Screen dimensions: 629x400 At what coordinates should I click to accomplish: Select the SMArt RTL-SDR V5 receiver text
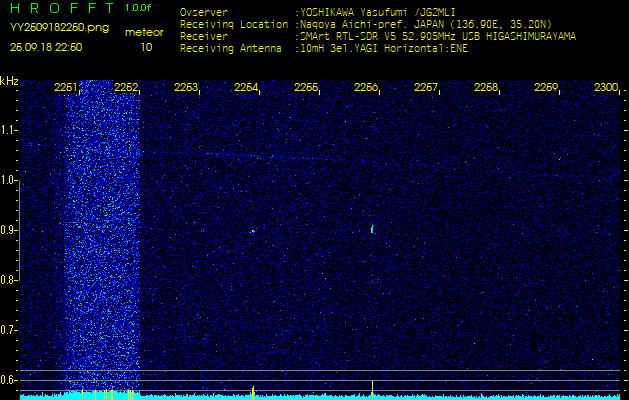437,37
